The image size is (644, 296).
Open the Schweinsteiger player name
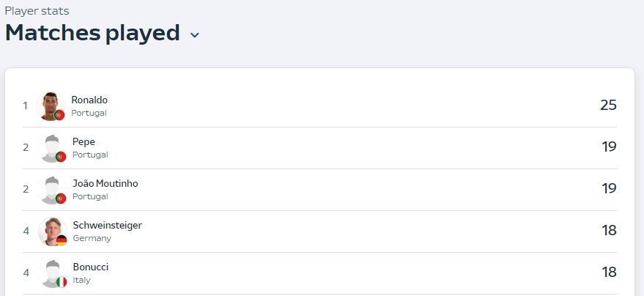108,226
